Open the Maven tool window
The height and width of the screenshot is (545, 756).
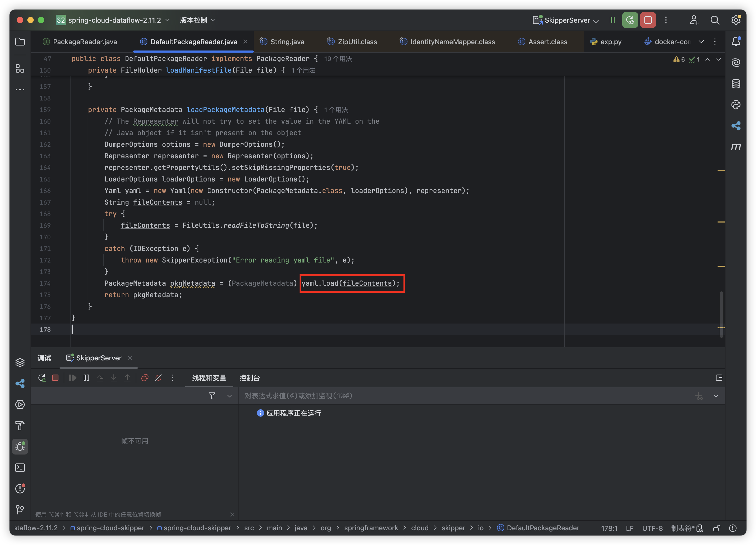[x=736, y=147]
